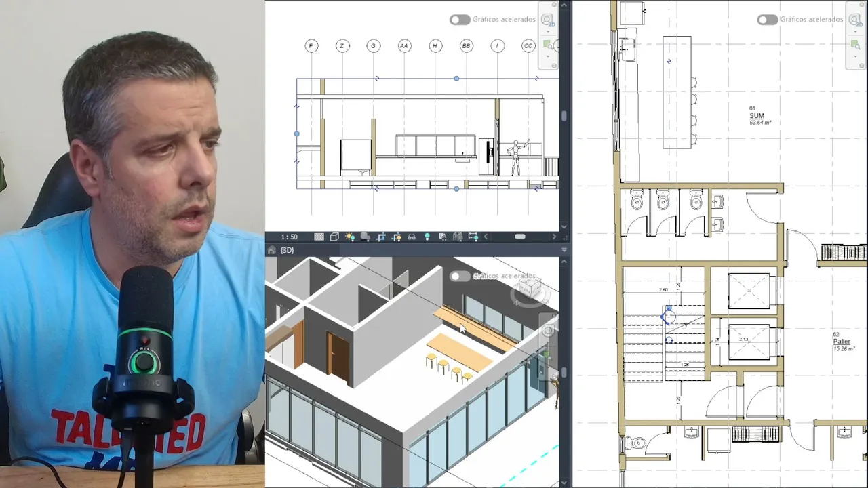Viewport: 868px width, 488px height.
Task: Click the section view horizontal scrollbar thumb
Action: 520,237
